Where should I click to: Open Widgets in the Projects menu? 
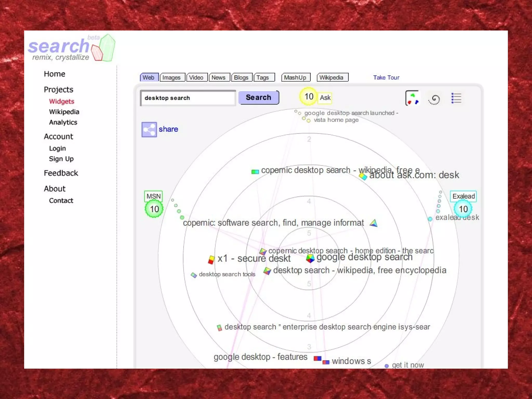pyautogui.click(x=62, y=101)
